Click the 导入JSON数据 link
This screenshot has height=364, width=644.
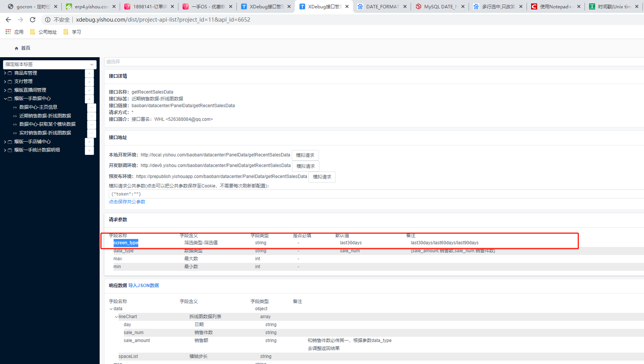click(144, 286)
